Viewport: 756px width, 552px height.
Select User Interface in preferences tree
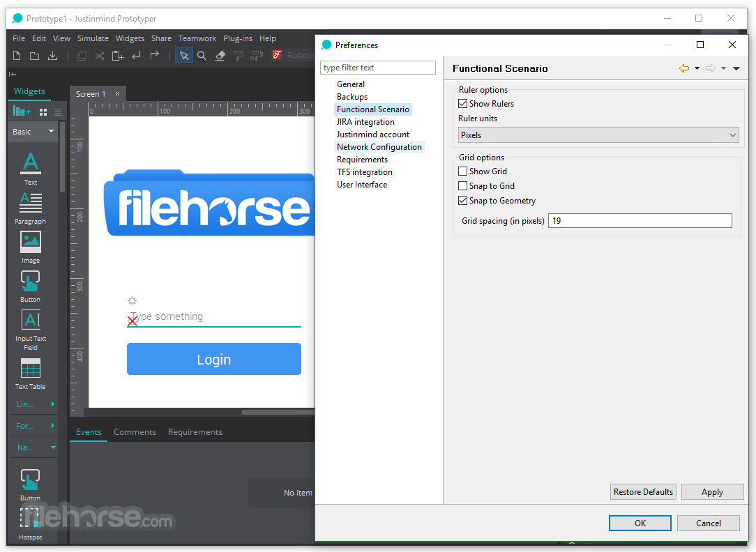[361, 185]
